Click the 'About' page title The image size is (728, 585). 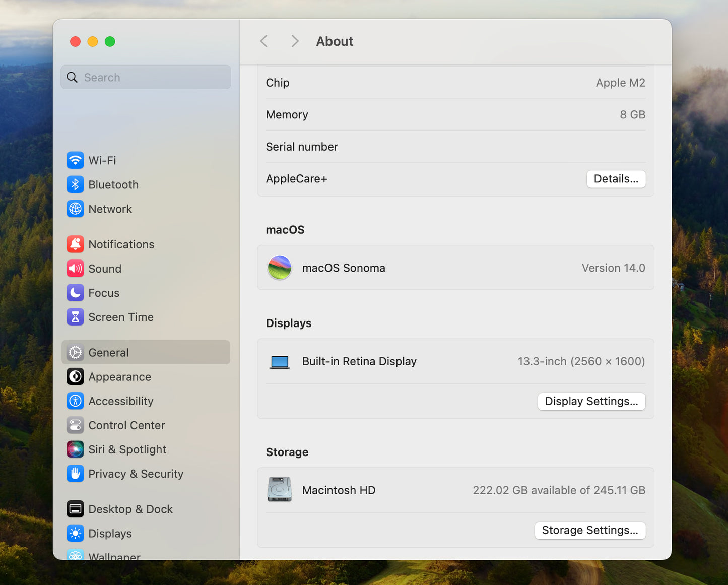coord(335,41)
